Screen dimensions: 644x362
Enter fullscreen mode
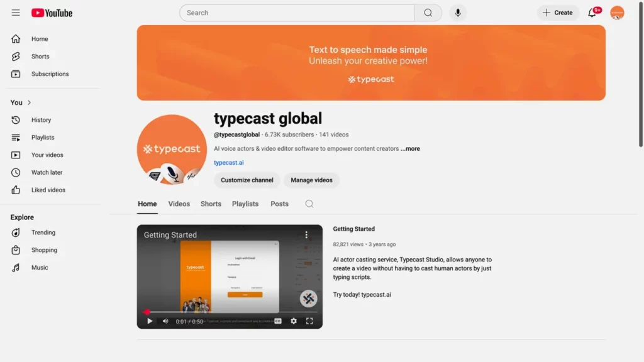[x=309, y=321]
